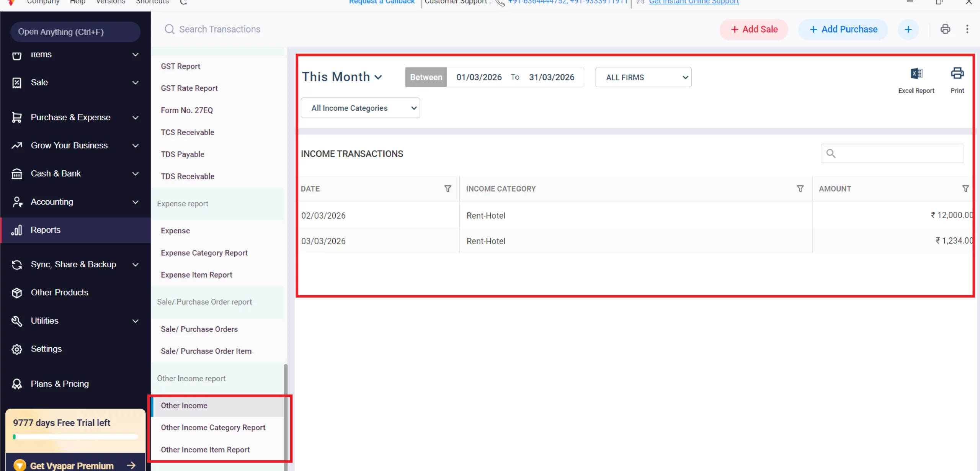Select the Other Income Category Report entry
Screen dimensions: 980x471
click(x=213, y=427)
